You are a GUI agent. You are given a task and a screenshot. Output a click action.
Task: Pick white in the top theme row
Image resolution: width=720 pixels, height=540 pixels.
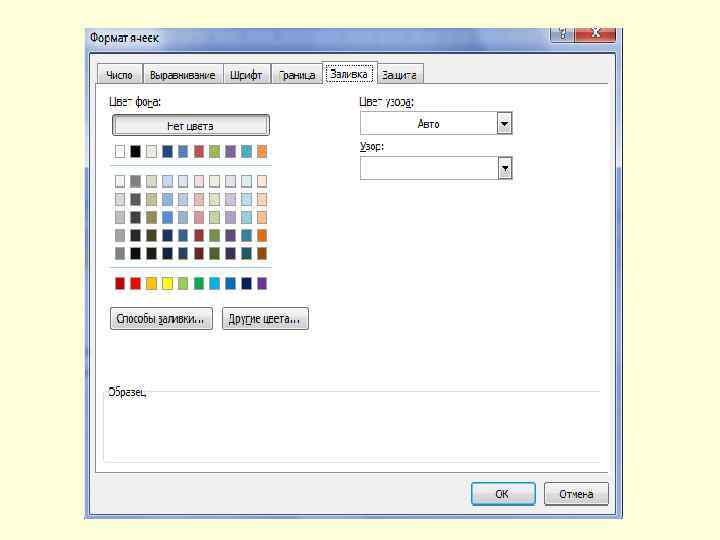[120, 152]
